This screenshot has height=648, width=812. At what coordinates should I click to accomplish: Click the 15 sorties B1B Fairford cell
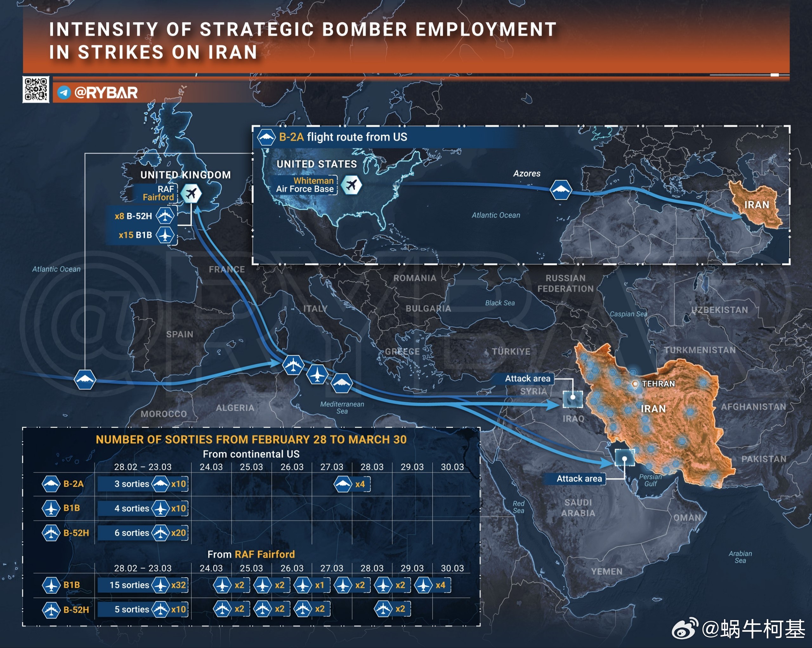tap(129, 585)
